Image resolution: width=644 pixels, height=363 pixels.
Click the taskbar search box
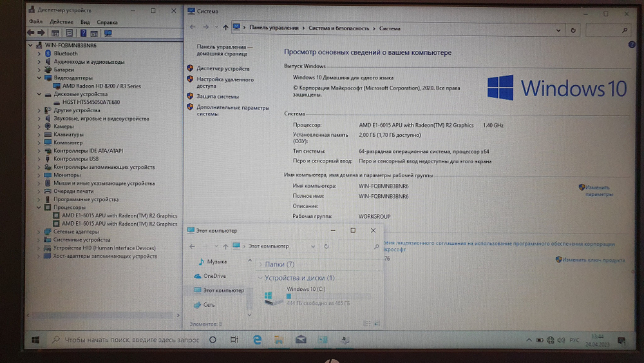(x=126, y=340)
